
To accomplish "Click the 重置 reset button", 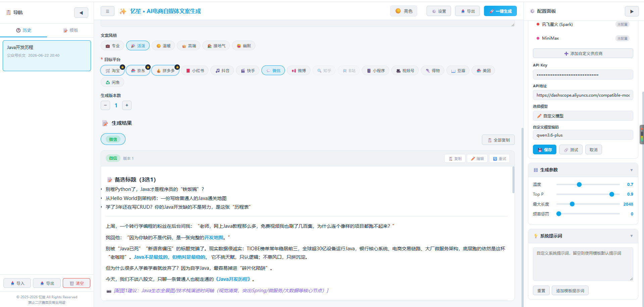I will 541,291.
